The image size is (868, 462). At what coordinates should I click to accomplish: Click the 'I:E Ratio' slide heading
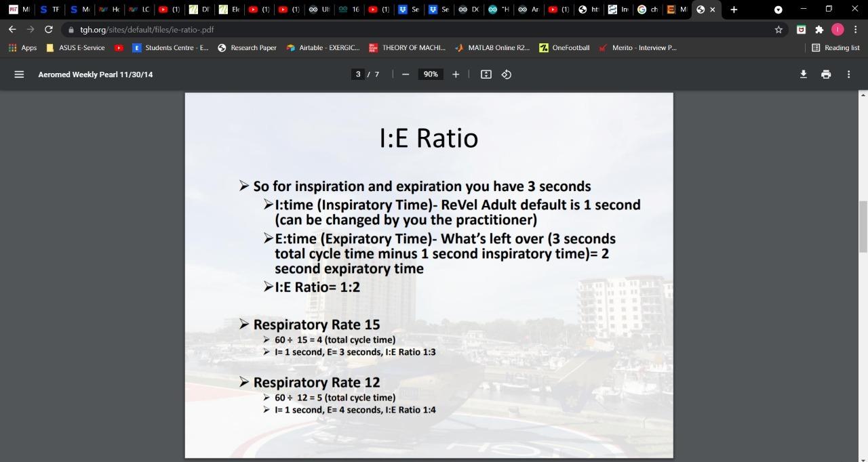429,138
